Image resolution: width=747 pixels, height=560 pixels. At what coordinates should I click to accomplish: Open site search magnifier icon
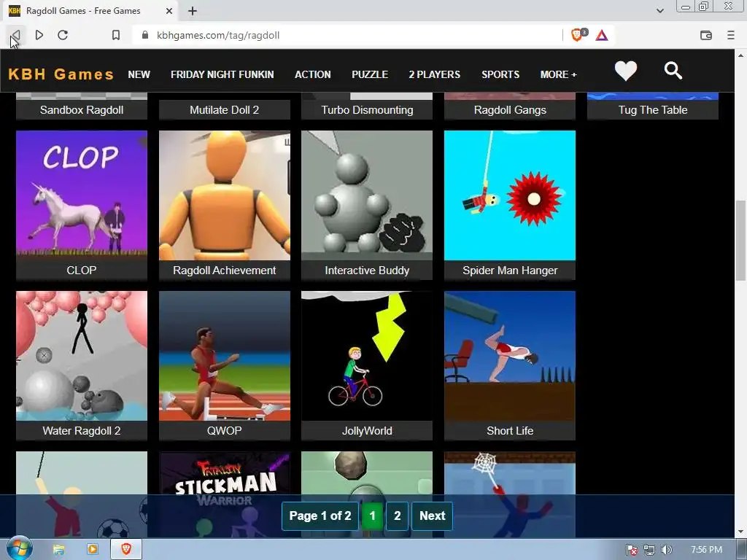(x=673, y=71)
